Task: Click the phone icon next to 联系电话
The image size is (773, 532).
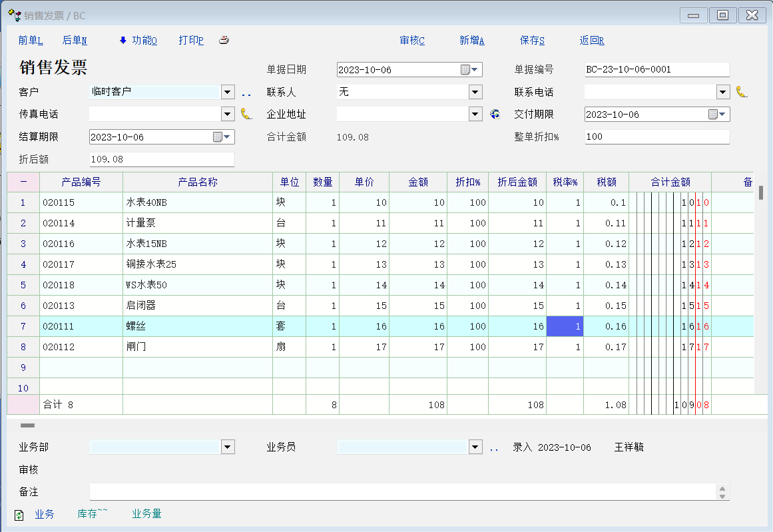Action: pos(741,92)
